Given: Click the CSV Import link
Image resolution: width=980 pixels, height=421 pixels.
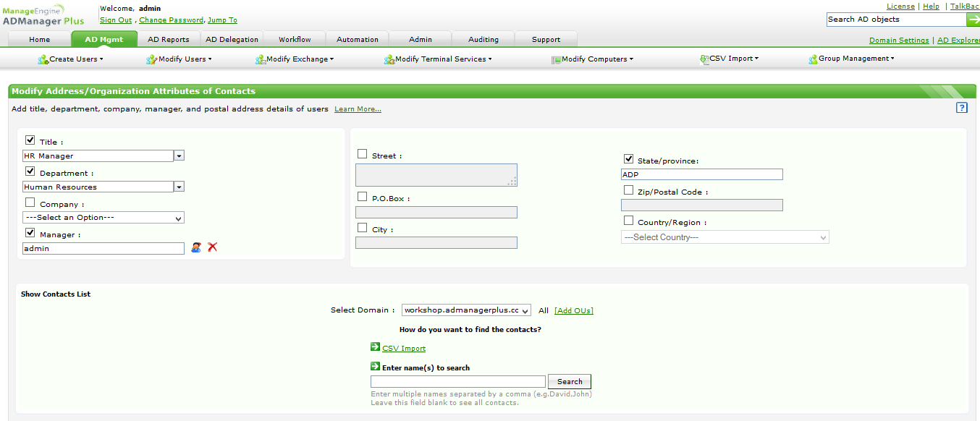Looking at the screenshot, I should (404, 349).
